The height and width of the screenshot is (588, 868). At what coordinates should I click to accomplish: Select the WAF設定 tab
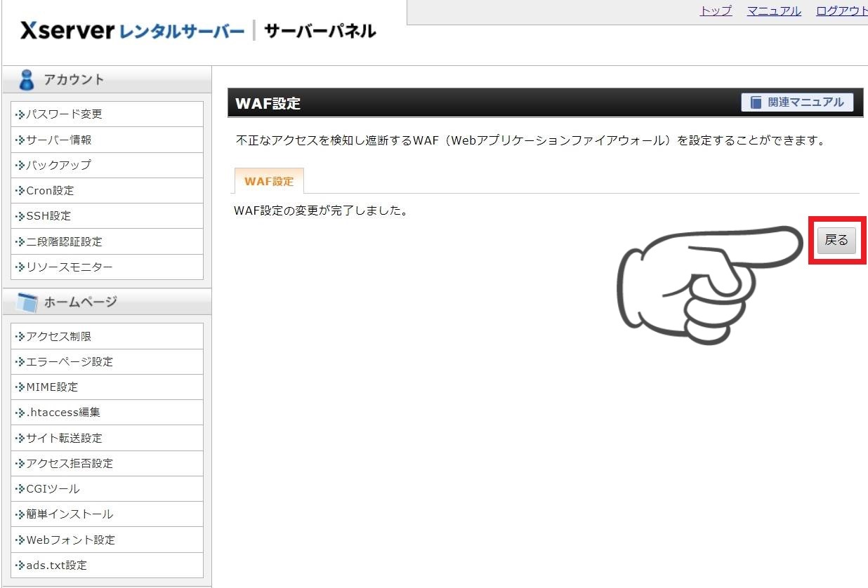(x=268, y=181)
